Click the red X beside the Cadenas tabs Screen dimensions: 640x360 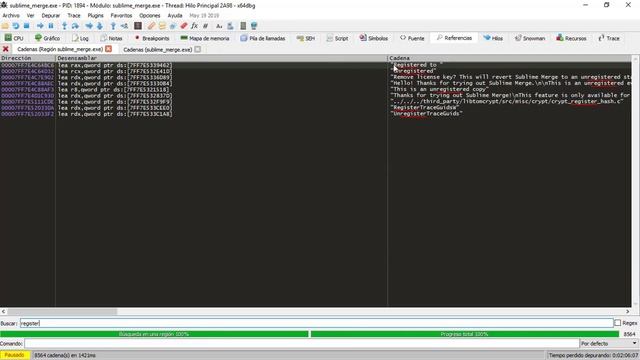[x=6, y=49]
